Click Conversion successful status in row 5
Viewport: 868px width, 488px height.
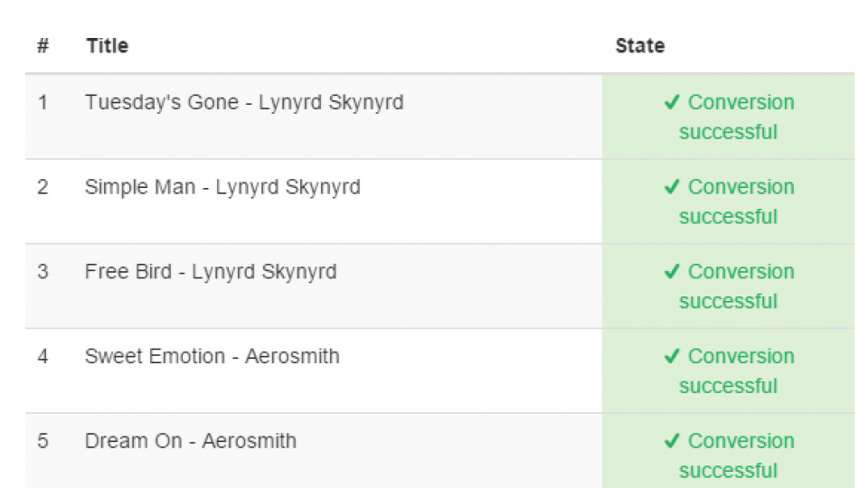(x=729, y=455)
